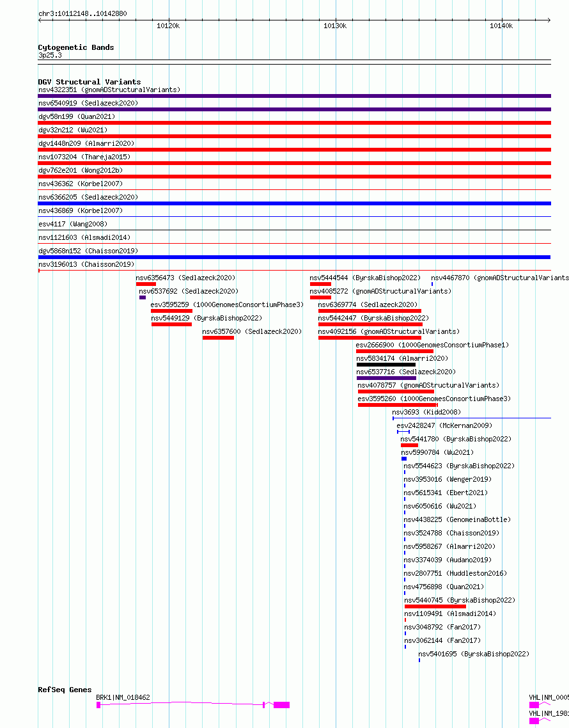Click nsv6357600 (Sedlazeck2020) label
This screenshot has height=728, width=569.
coord(252,332)
